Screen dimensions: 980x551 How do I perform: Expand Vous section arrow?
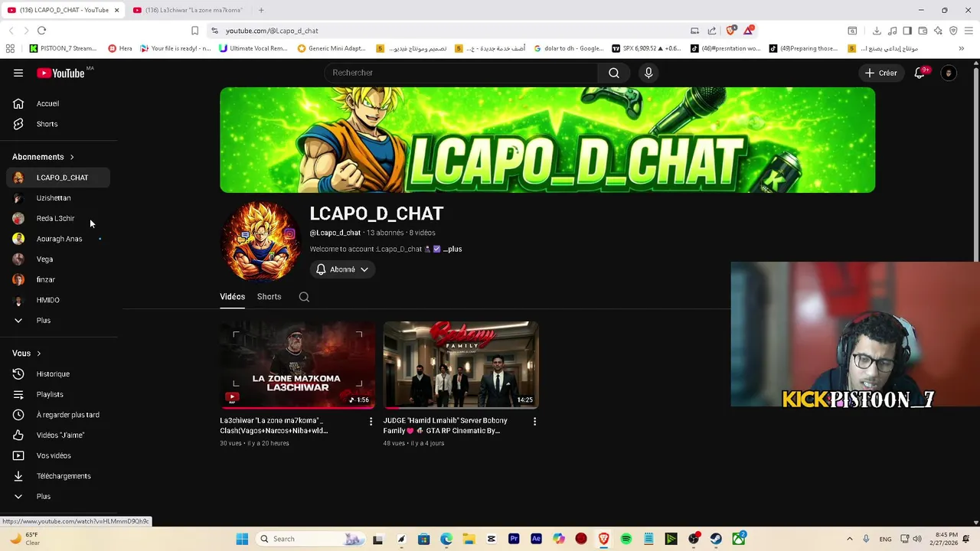[x=38, y=354]
